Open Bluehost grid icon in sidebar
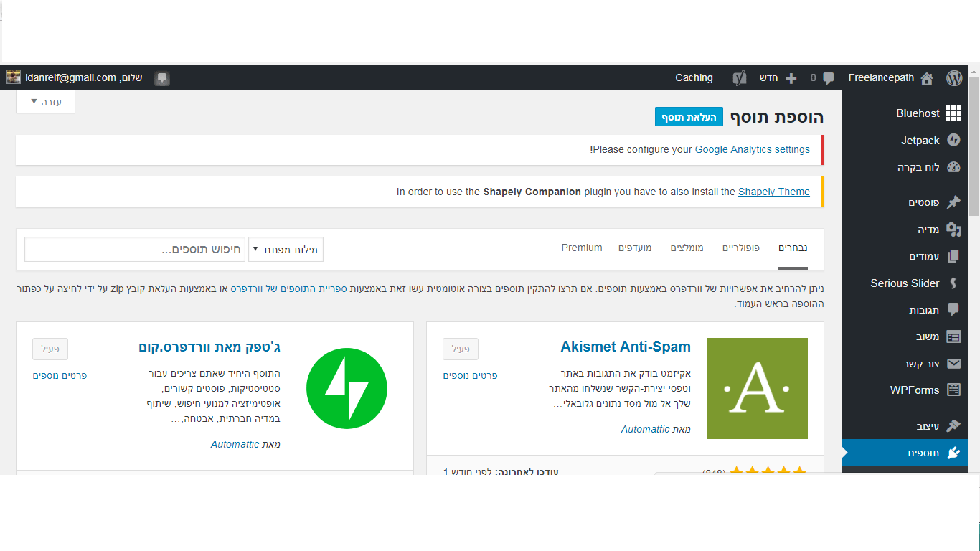Image resolution: width=980 pixels, height=551 pixels. coord(953,113)
